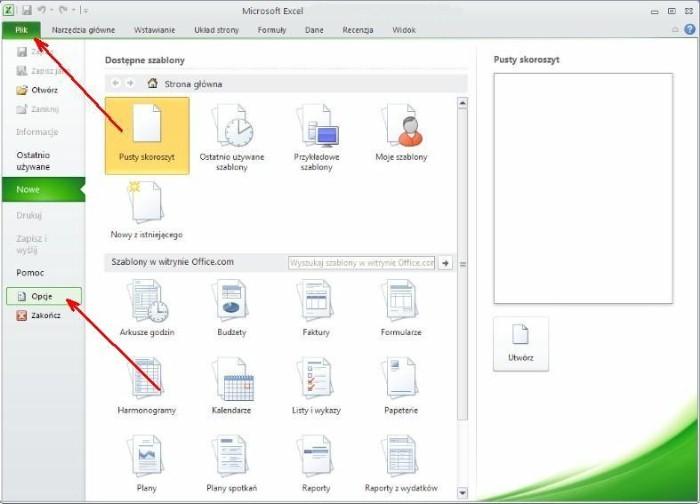This screenshot has height=504, width=700.
Task: Open Zapisz i wyślij section
Action: click(x=31, y=244)
